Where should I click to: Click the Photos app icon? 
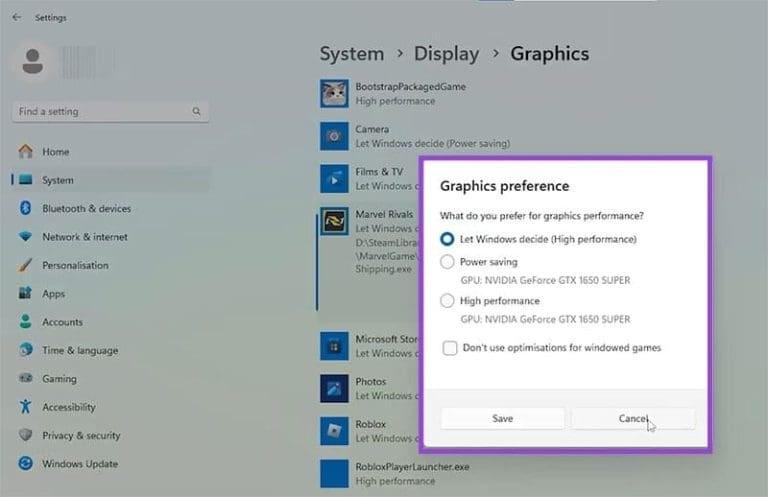click(334, 388)
